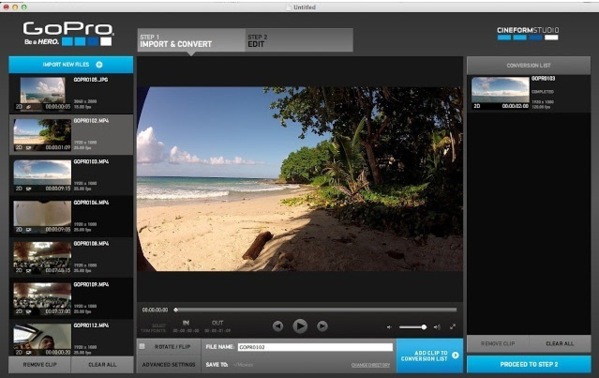Image resolution: width=599 pixels, height=378 pixels.
Task: Select GOPR0103 thumbnail in the Conversion List
Action: 500,93
